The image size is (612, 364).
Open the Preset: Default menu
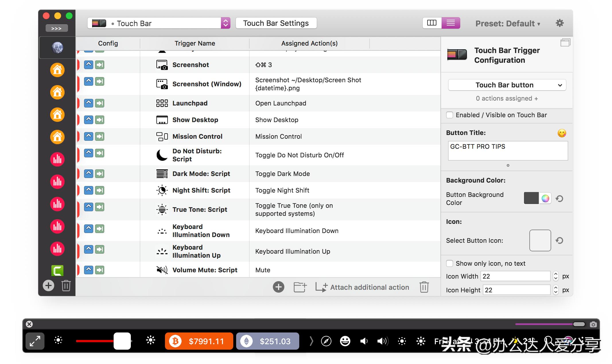click(508, 24)
